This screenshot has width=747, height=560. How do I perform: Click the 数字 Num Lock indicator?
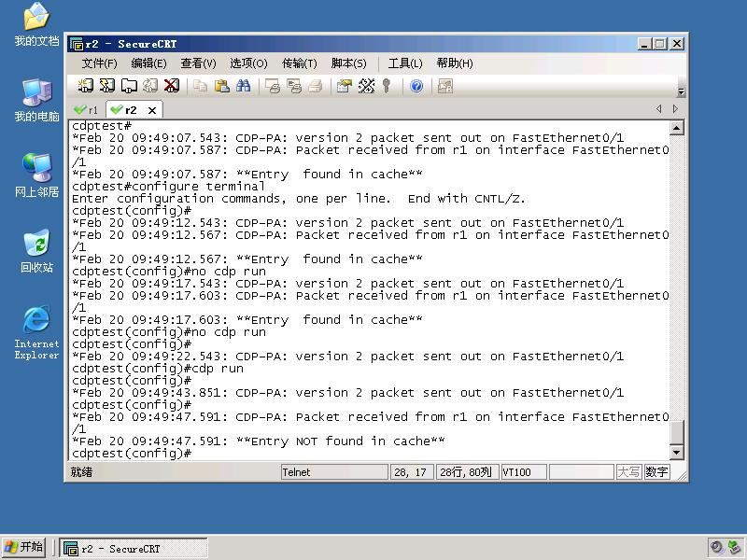656,472
